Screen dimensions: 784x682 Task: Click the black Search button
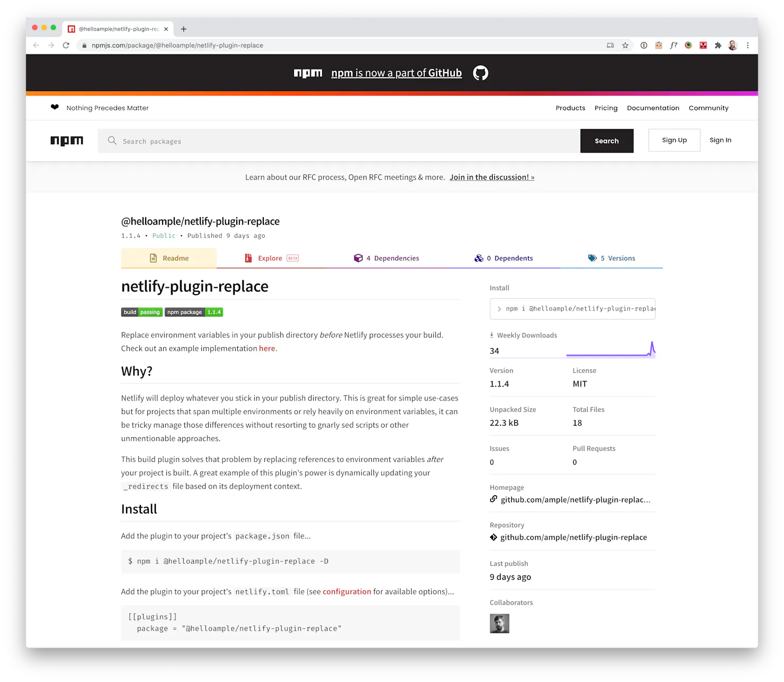607,141
